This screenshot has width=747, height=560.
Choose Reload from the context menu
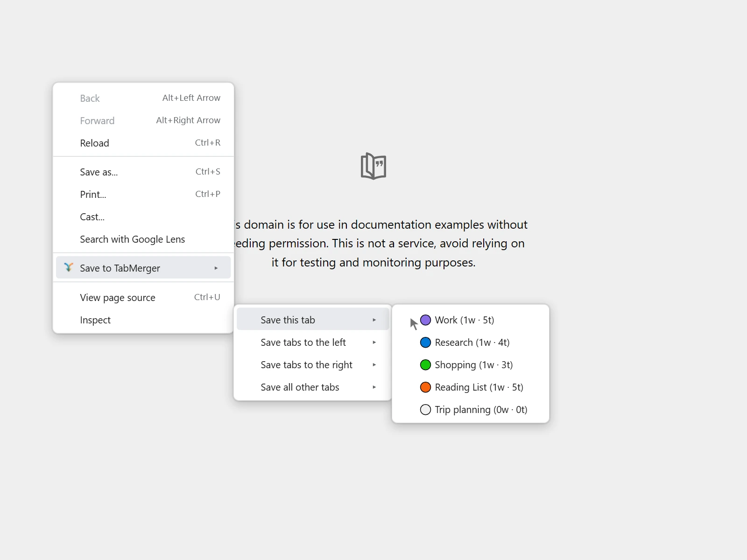(x=143, y=143)
